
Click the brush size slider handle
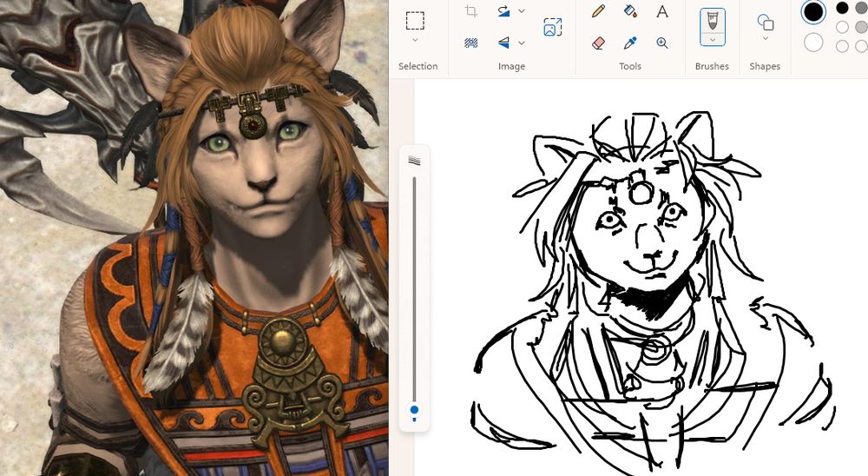[x=414, y=411]
